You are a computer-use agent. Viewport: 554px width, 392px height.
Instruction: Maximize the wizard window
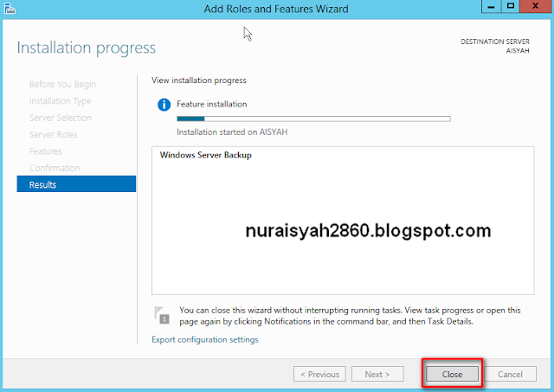(511, 6)
